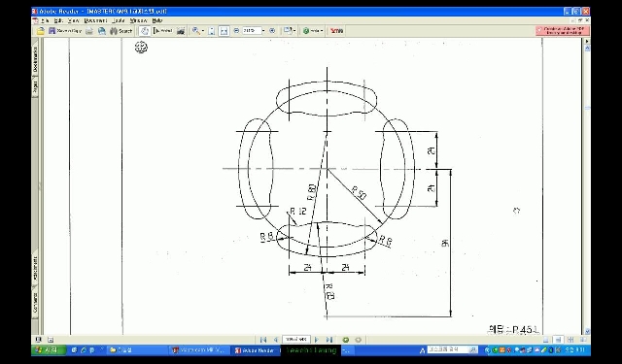
Task: Click the zoom in plus icon
Action: pyautogui.click(x=272, y=30)
